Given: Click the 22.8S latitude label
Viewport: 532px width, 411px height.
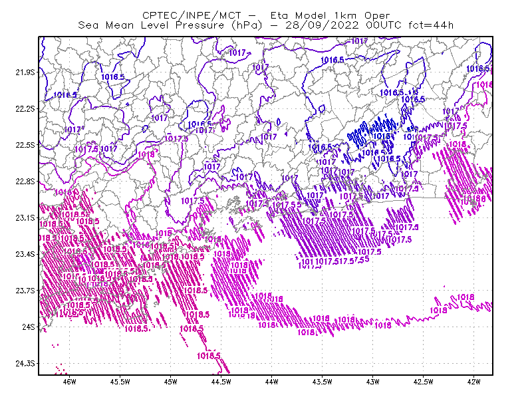Looking at the screenshot, I should 25,182.
